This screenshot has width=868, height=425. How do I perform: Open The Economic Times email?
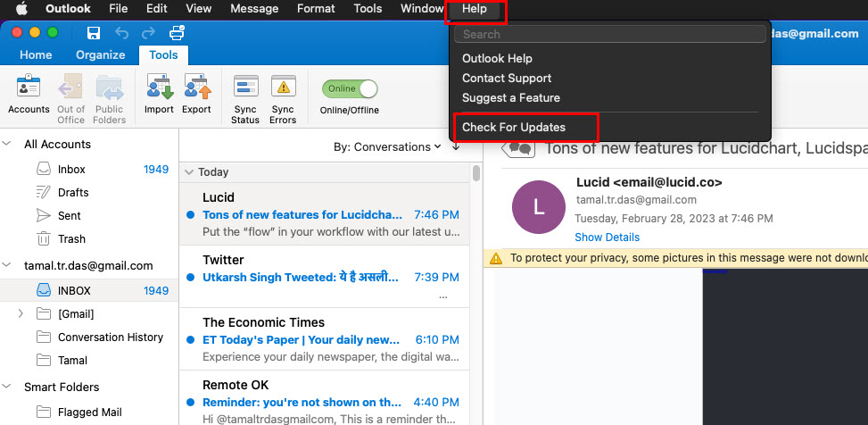(x=324, y=339)
